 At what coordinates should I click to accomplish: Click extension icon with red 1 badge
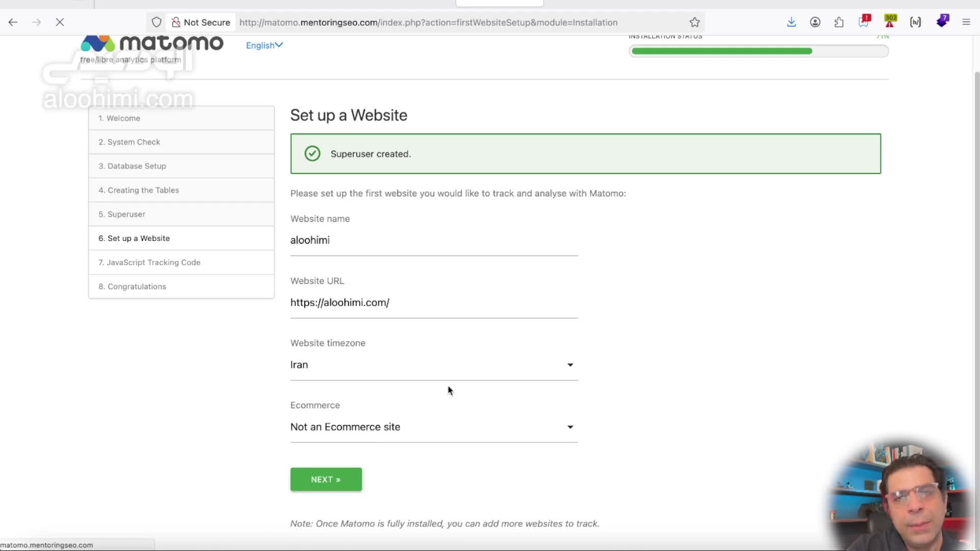tap(864, 21)
